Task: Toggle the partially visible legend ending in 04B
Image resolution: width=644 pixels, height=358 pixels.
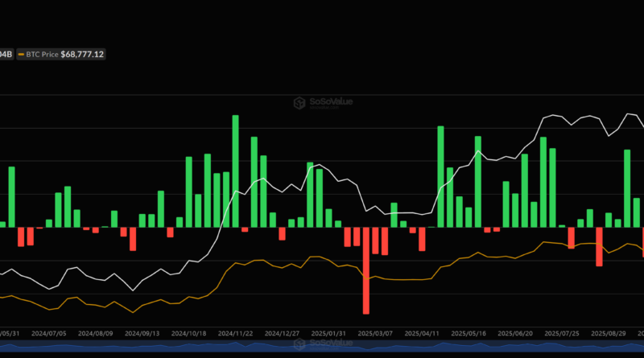Action: pyautogui.click(x=6, y=55)
